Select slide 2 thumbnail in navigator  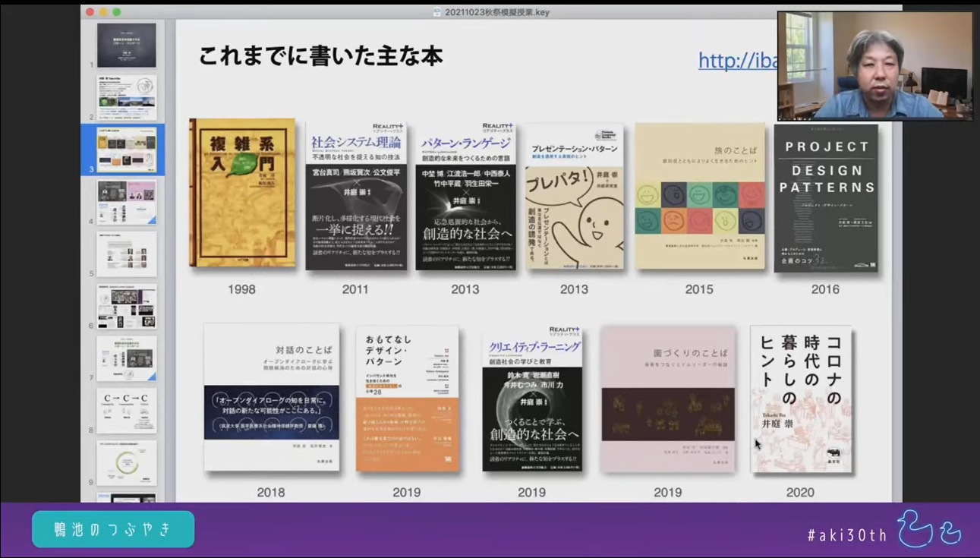click(127, 98)
